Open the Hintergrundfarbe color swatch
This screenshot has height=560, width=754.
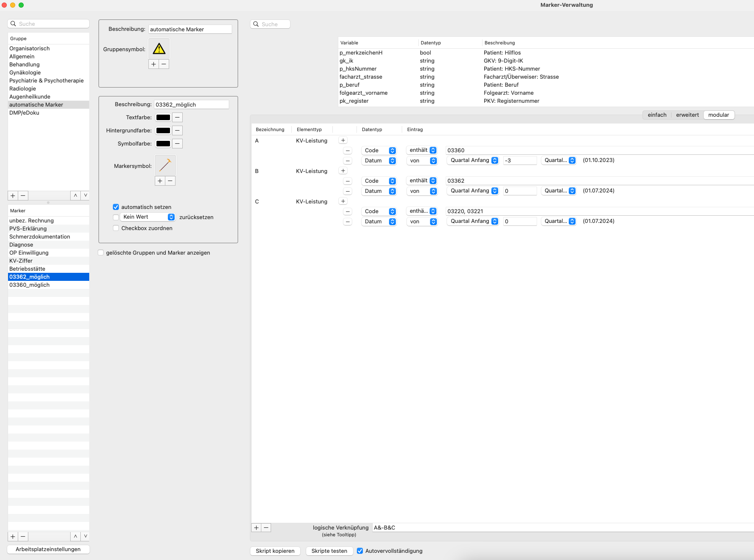click(163, 131)
